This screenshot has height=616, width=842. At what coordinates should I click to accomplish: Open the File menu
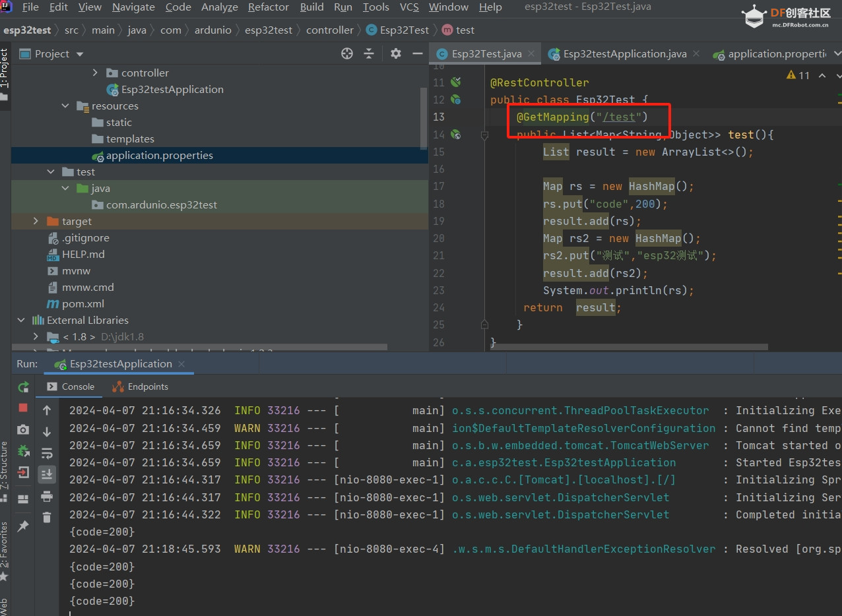(x=30, y=7)
